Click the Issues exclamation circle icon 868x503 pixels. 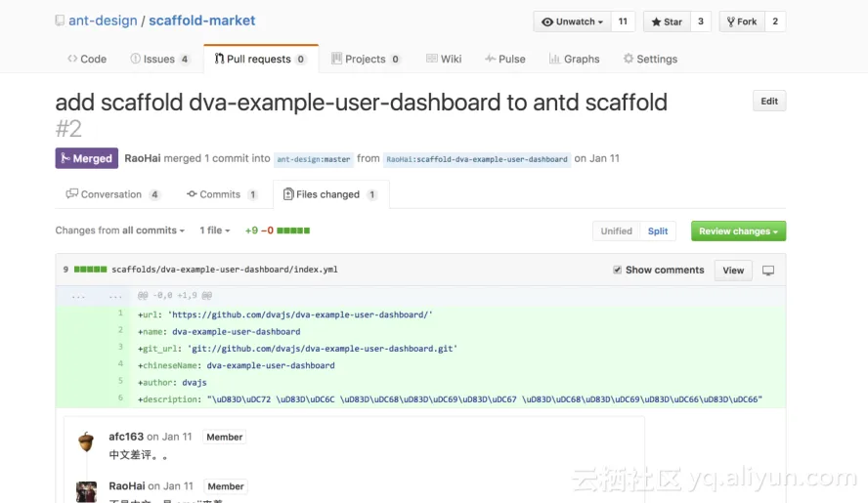135,58
